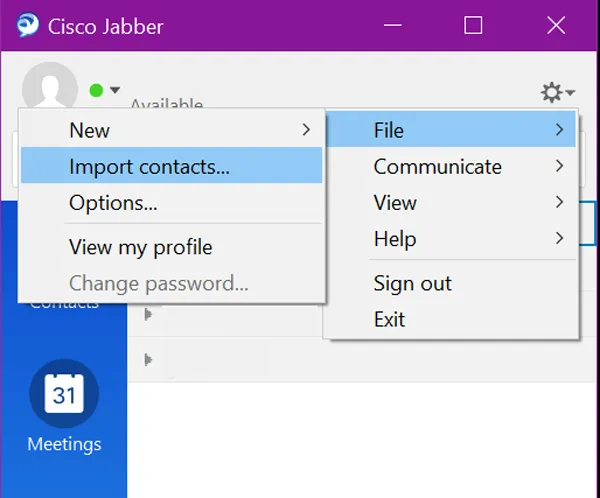
Task: Click the Cisco Jabber logo icon
Action: point(28,25)
